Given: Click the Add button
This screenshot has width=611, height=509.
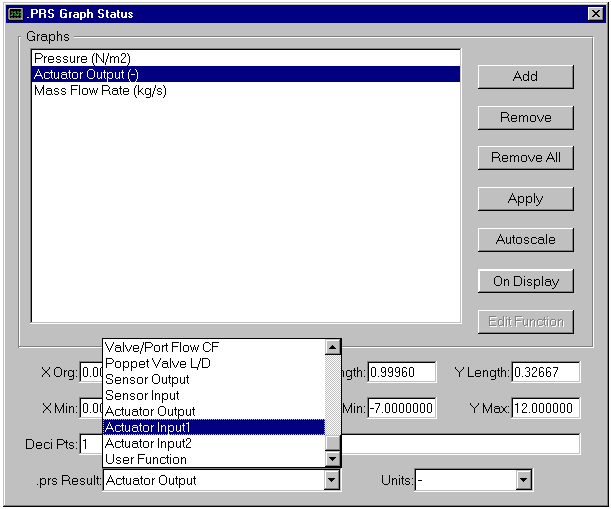Looking at the screenshot, I should click(x=525, y=76).
